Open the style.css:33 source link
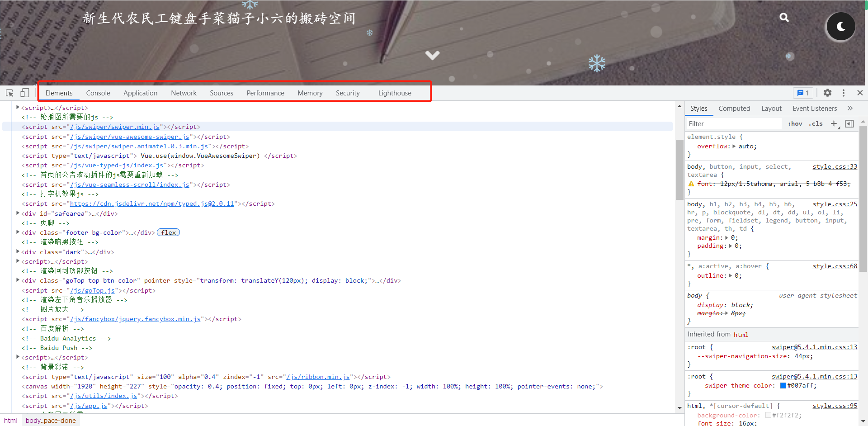This screenshot has width=868, height=426. [835, 166]
